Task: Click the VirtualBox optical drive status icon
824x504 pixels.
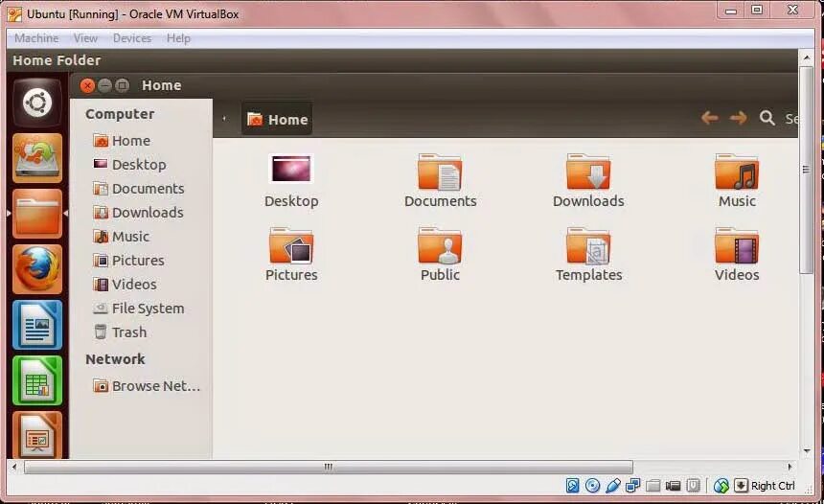Action: pyautogui.click(x=592, y=486)
